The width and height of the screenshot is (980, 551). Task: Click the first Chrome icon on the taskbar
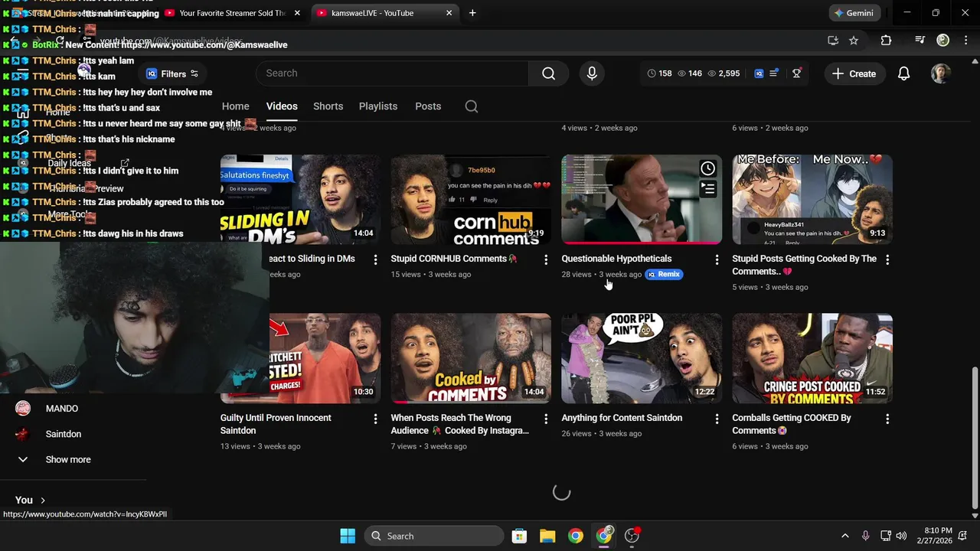tap(576, 536)
